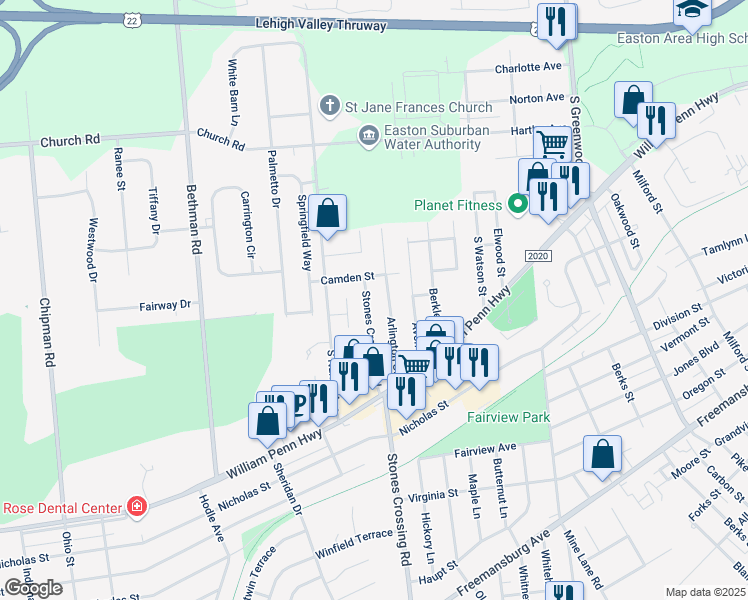Click the Palmetto Dr label
The height and width of the screenshot is (600, 748).
tap(273, 179)
